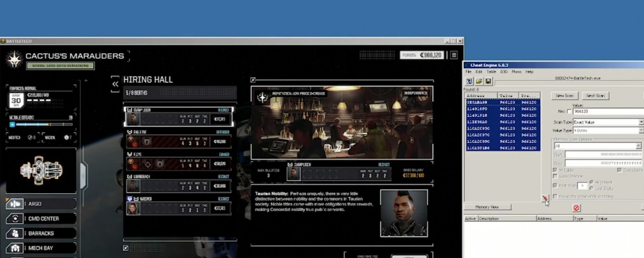Open the Edit menu in Cheat Engine
This screenshot has height=258, width=644.
coord(479,72)
